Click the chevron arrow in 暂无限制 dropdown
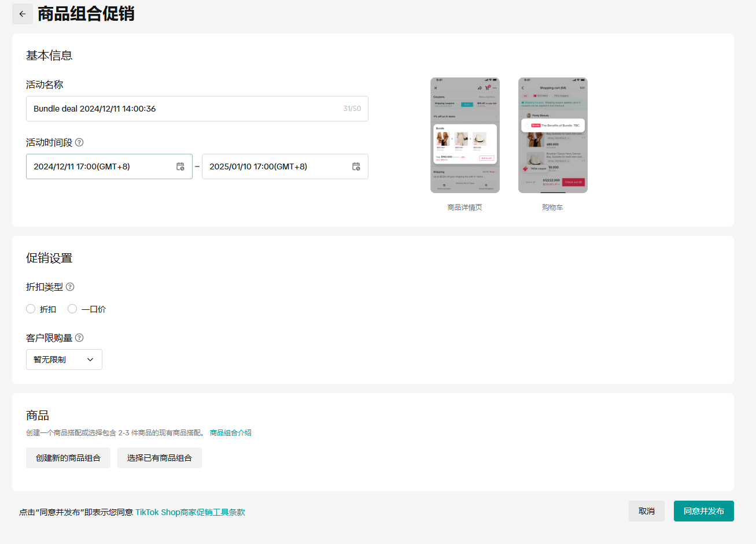Viewport: 756px width, 544px height. (90, 360)
